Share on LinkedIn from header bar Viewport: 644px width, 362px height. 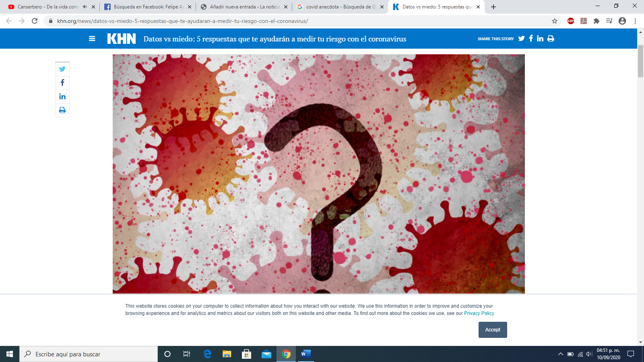(540, 39)
